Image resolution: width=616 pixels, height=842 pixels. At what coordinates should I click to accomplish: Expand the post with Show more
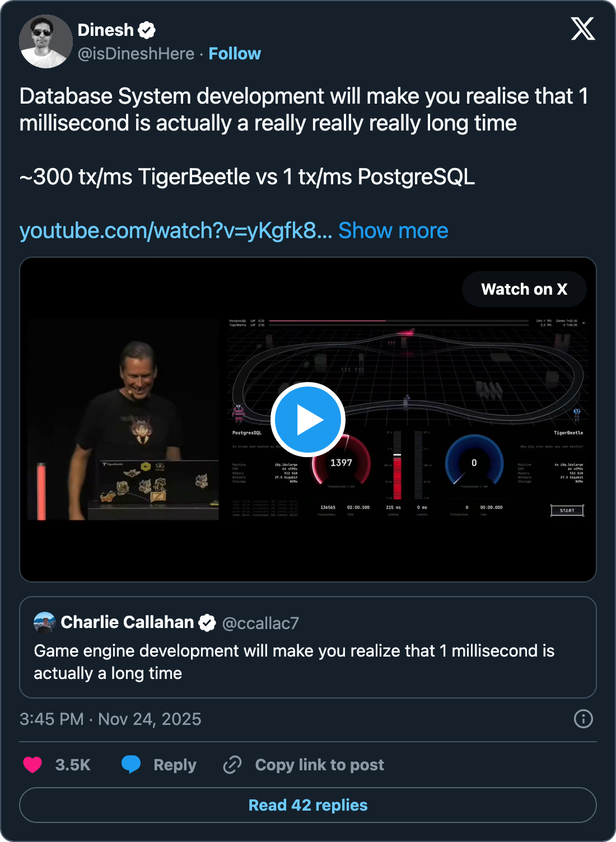click(x=393, y=231)
